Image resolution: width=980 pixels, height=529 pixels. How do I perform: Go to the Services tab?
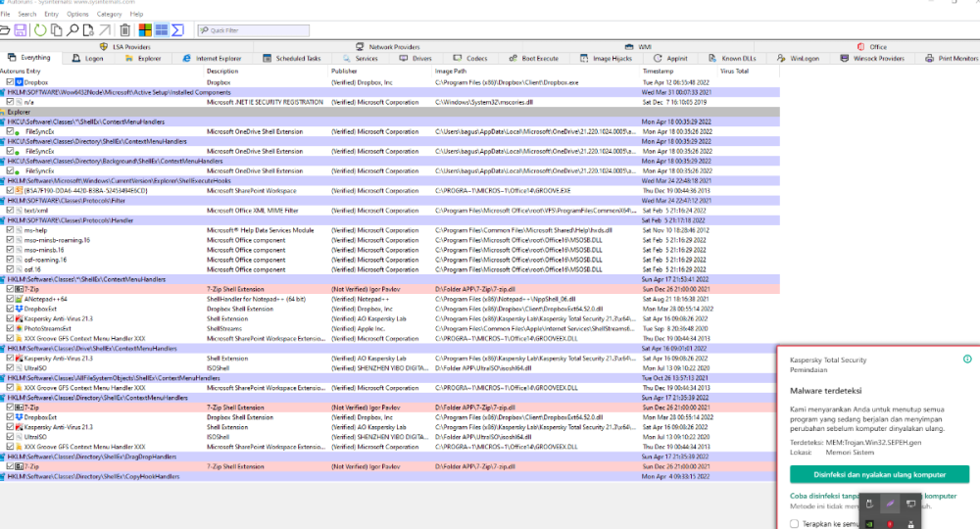point(361,58)
